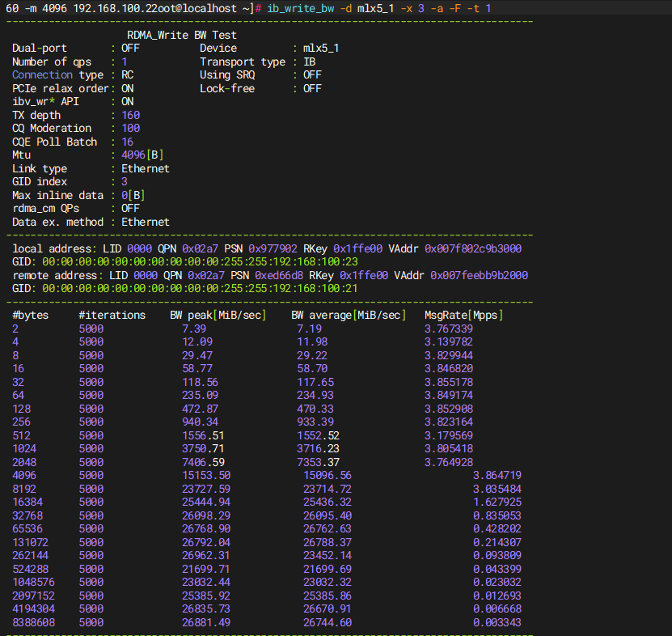Image resolution: width=672 pixels, height=636 pixels.
Task: Click the #bytes column header
Action: tap(30, 315)
